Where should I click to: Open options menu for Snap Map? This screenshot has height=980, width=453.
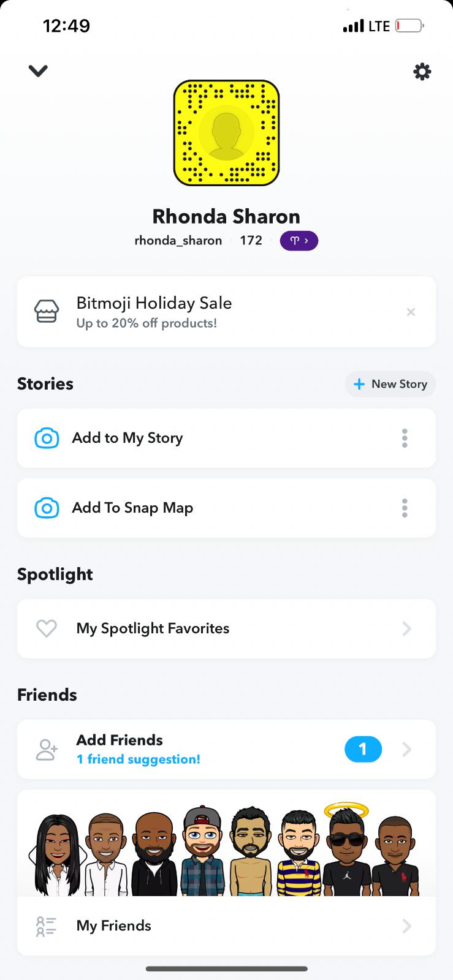pos(405,508)
